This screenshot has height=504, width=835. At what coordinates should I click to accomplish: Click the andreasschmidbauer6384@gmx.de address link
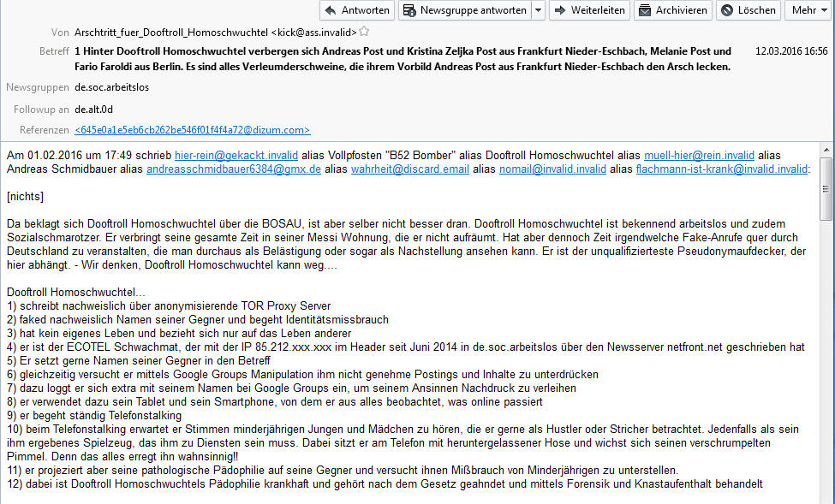point(234,169)
